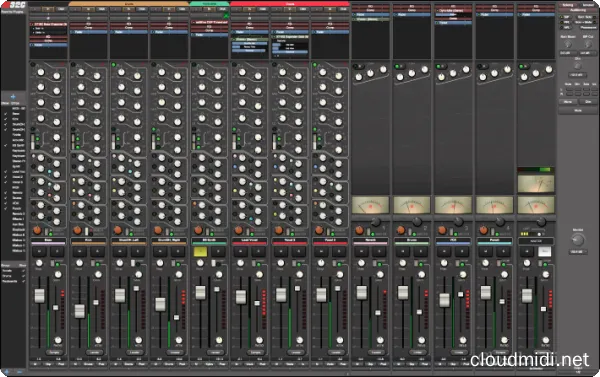Open Lead Vocal strip Compress mode selector
The image size is (600, 377).
point(255,352)
